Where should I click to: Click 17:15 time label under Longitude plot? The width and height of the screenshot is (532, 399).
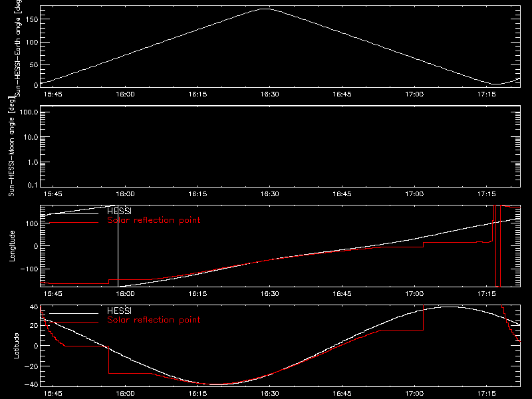(487, 294)
